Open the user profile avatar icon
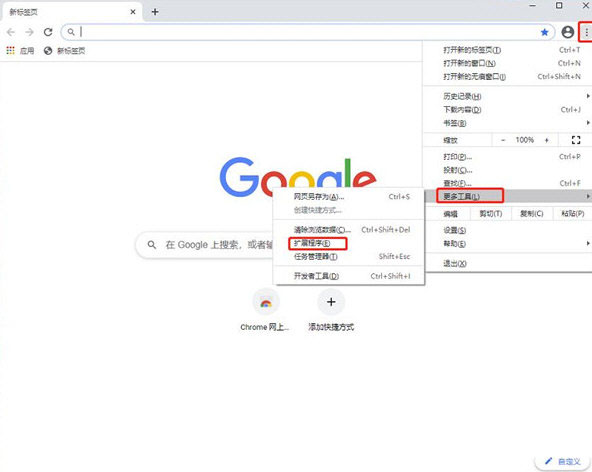The width and height of the screenshot is (592, 472). click(567, 32)
